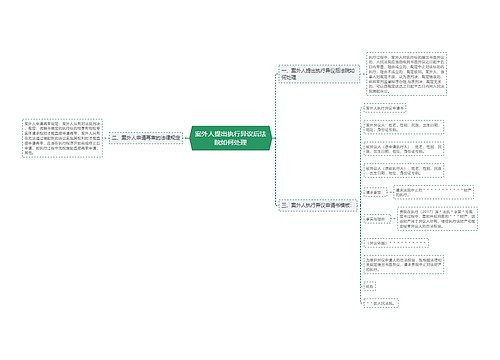The image size is (500, 360).
Task: Select the （异议依据） node
Action: tap(396, 243)
